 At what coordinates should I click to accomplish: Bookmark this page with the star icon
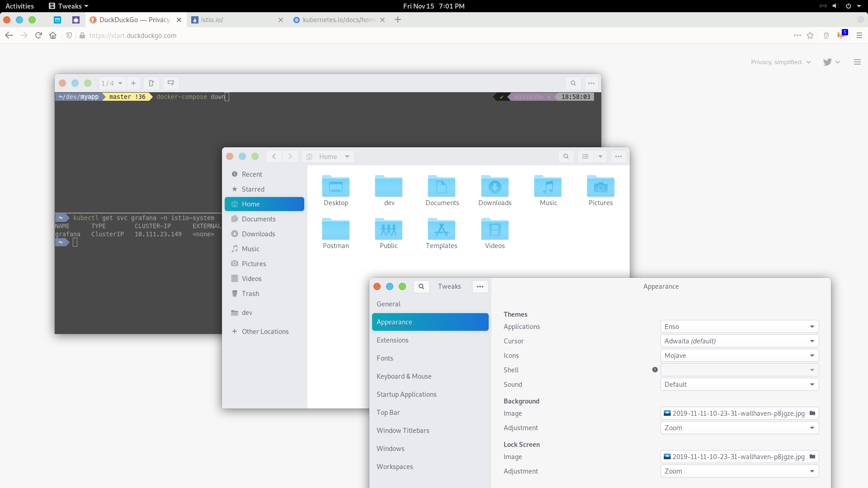pos(810,35)
